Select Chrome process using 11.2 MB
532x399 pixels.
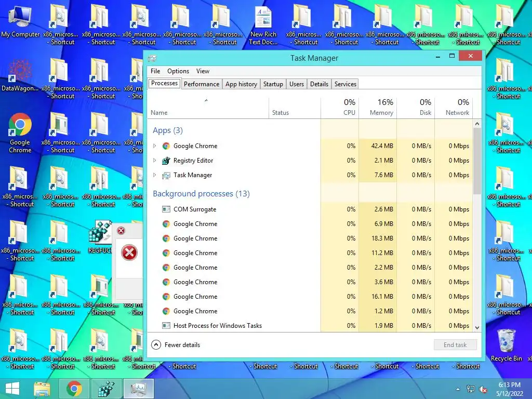point(310,253)
